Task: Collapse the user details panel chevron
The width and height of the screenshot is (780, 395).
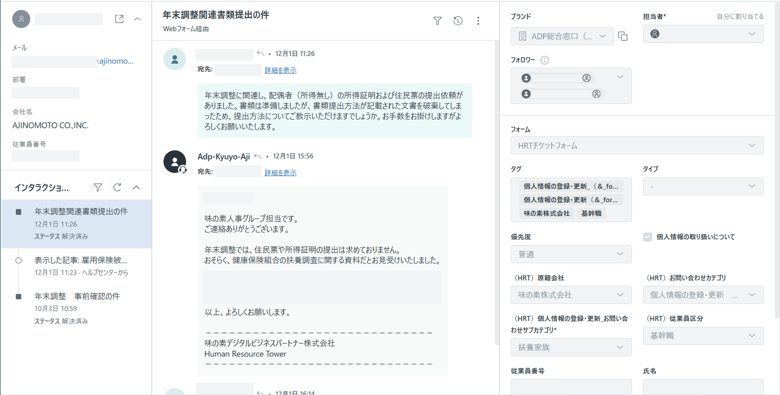Action: point(138,19)
